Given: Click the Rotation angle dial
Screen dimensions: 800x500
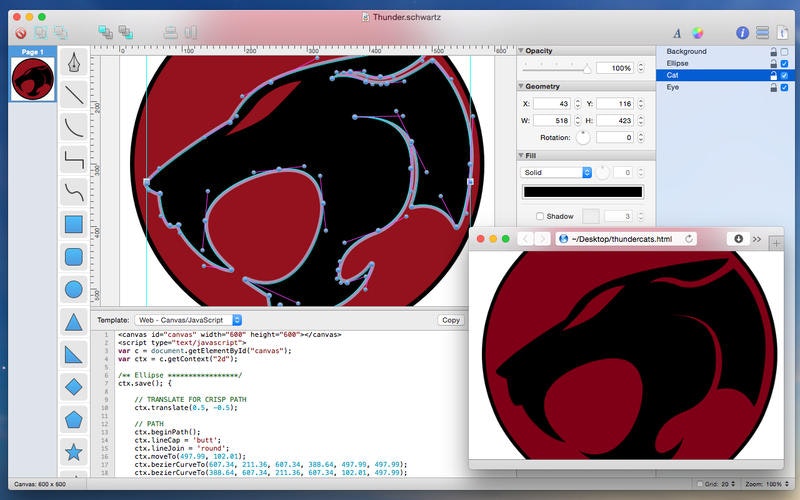Looking at the screenshot, I should 583,137.
